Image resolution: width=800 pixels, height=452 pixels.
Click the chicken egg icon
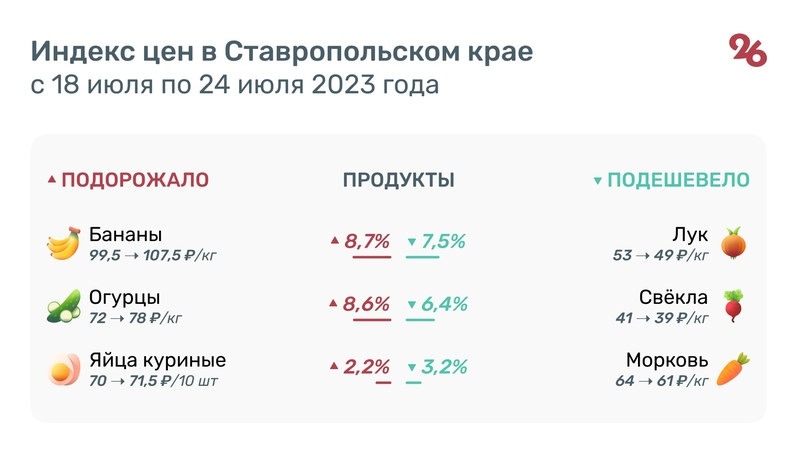[x=63, y=369]
